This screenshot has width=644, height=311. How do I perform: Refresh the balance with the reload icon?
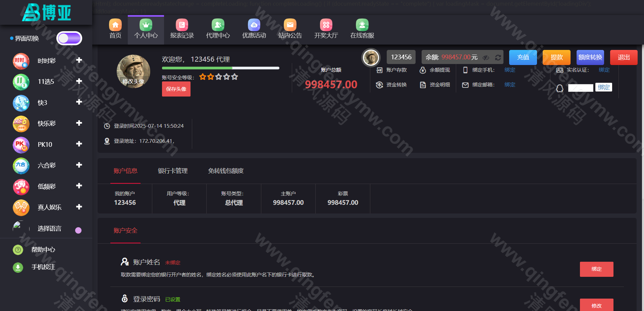[498, 58]
